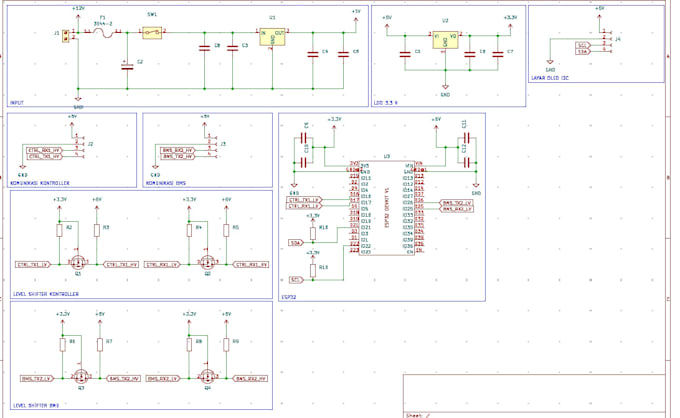Select the +5V symbol in LAYAR OLED block
This screenshot has width=680, height=418.
point(599,13)
